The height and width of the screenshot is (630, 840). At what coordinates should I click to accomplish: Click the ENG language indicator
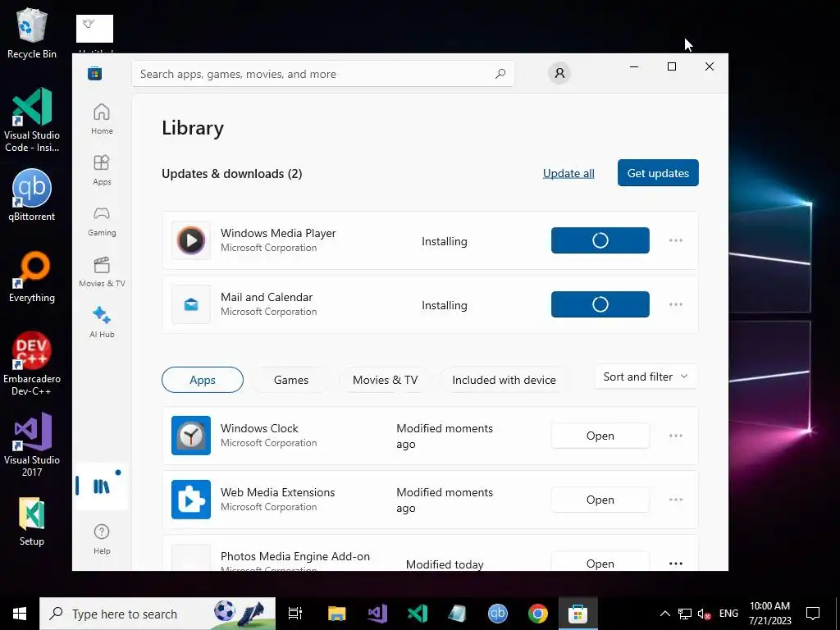click(x=728, y=614)
